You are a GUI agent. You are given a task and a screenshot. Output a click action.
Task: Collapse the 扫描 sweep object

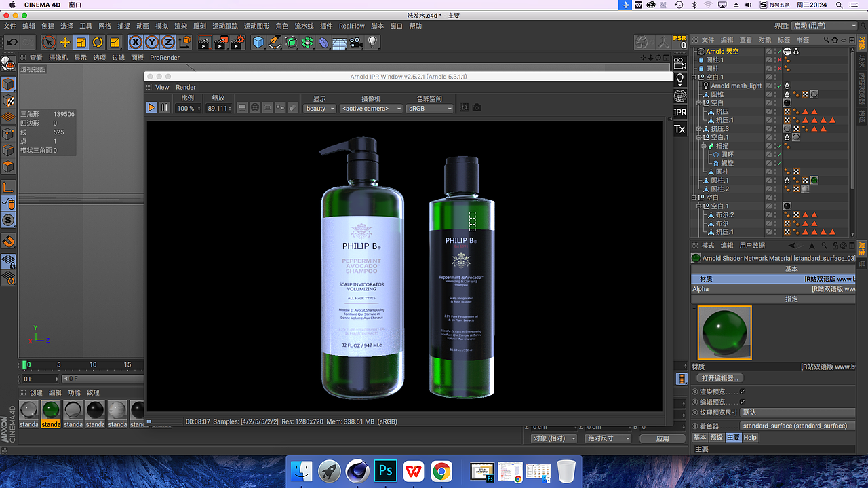704,146
